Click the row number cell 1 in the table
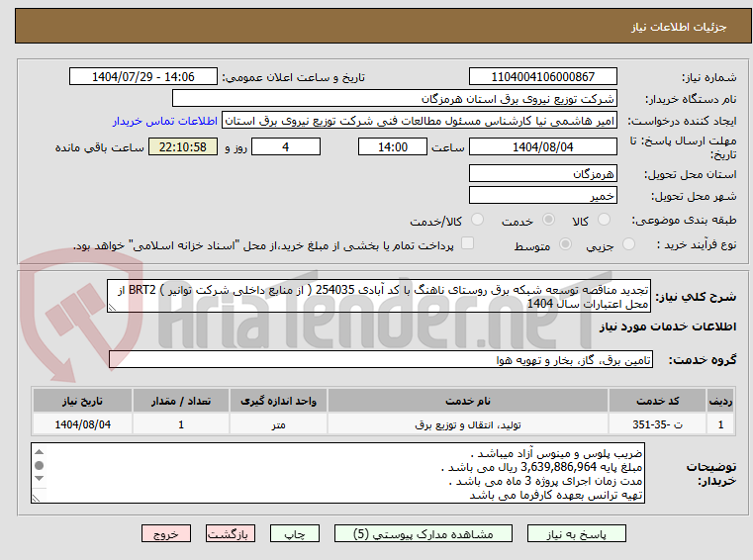This screenshot has height=560, width=753. click(x=720, y=424)
